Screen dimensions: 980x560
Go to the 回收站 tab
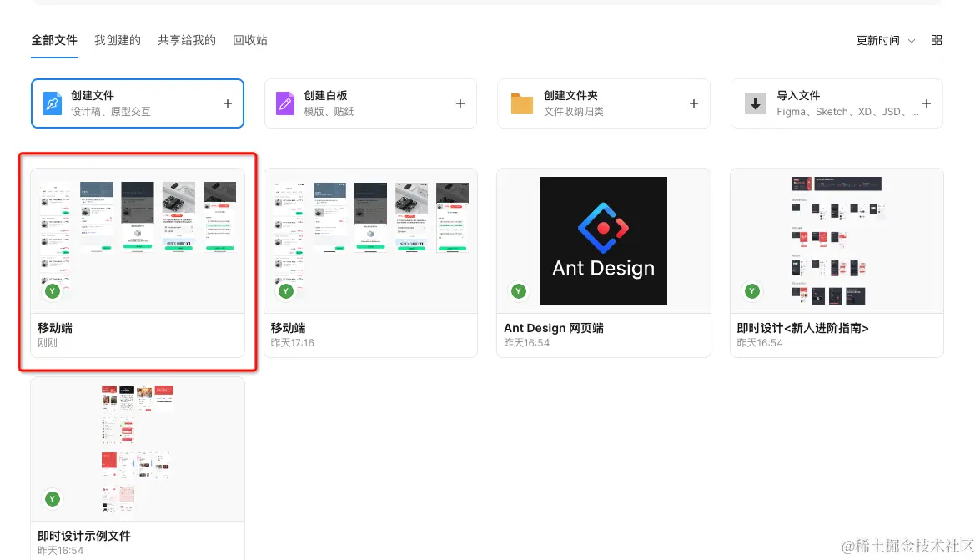(x=250, y=41)
